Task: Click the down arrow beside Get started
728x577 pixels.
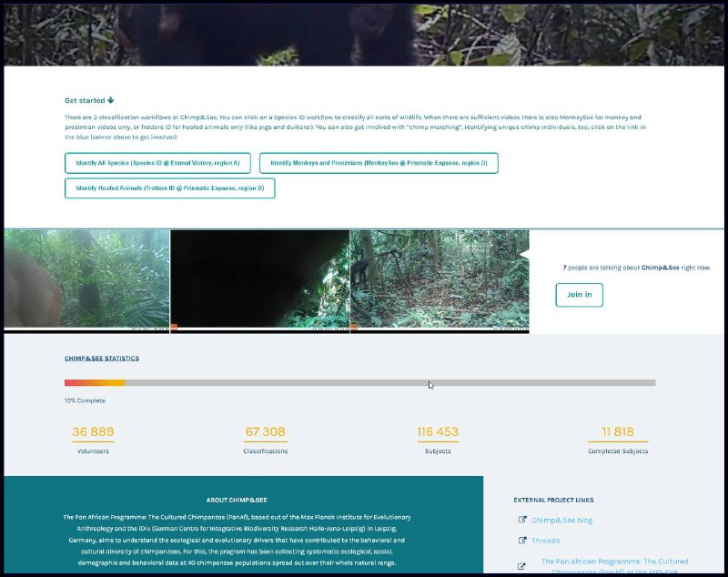Action: pyautogui.click(x=110, y=100)
